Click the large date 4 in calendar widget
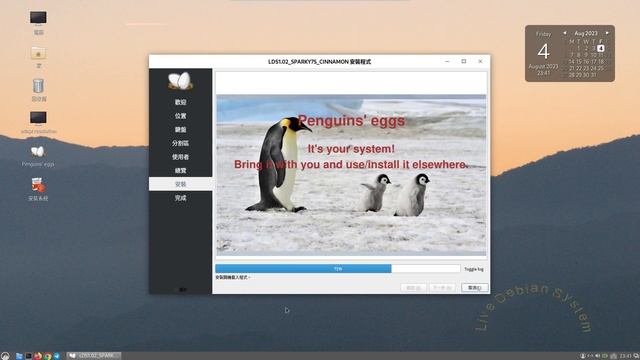Image resolution: width=640 pixels, height=360 pixels. pyautogui.click(x=543, y=51)
